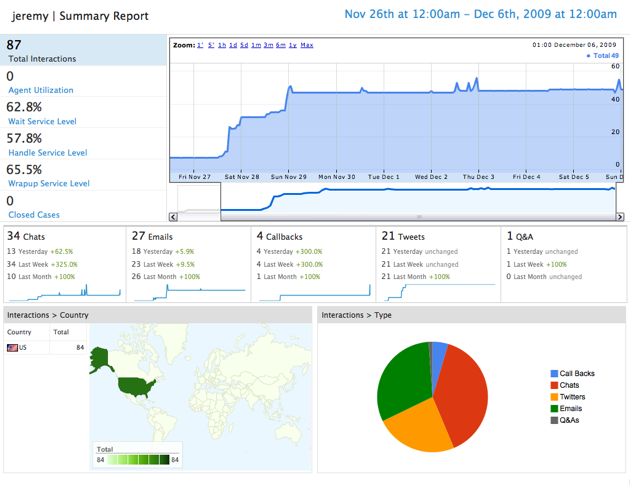
Task: Set chart zoom to 1d
Action: tap(231, 45)
